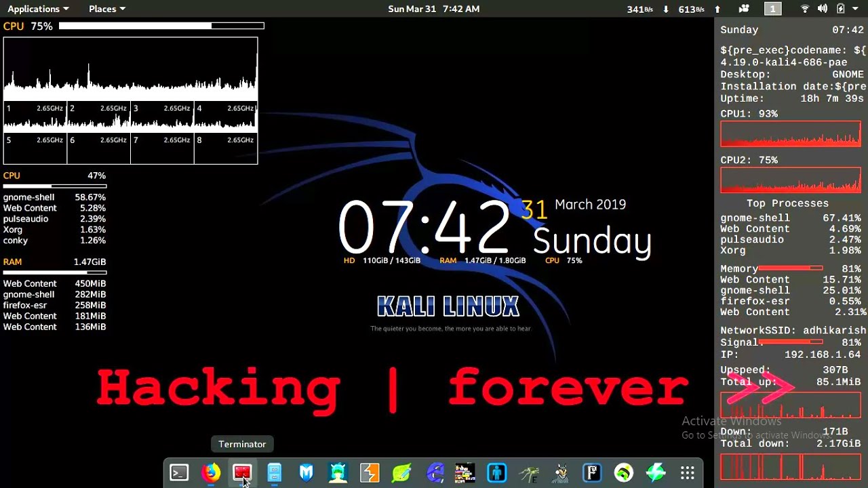868x488 pixels.
Task: Click Xorg 1.63% row in left widget
Action: [54, 230]
